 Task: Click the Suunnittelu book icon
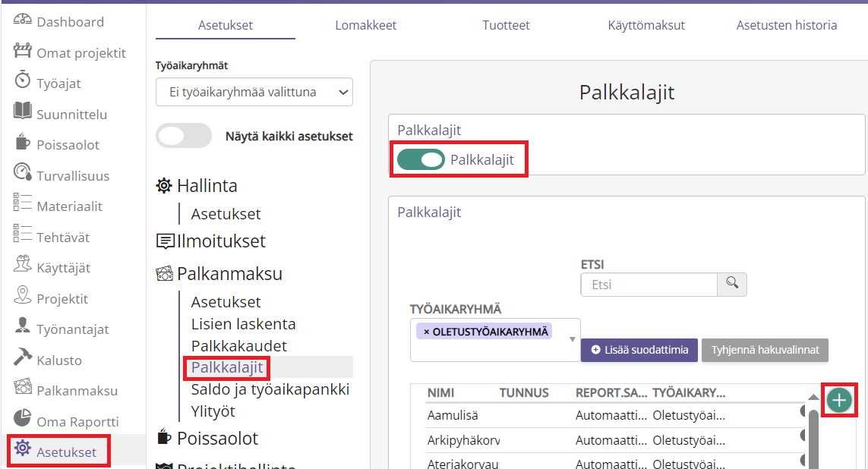click(x=22, y=111)
